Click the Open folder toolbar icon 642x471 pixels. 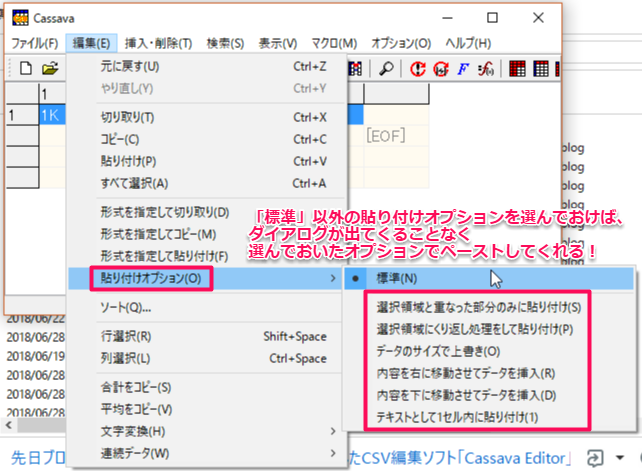point(50,68)
